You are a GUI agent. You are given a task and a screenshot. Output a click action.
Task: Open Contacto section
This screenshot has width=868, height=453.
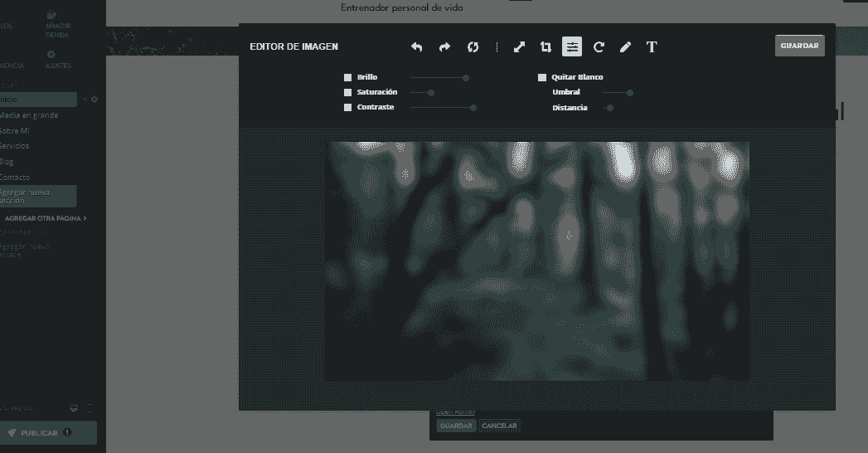click(x=15, y=178)
